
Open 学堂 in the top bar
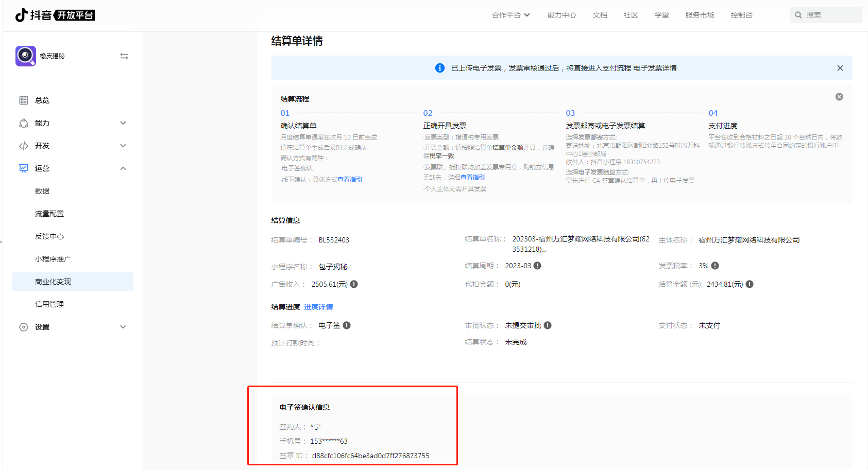[661, 15]
